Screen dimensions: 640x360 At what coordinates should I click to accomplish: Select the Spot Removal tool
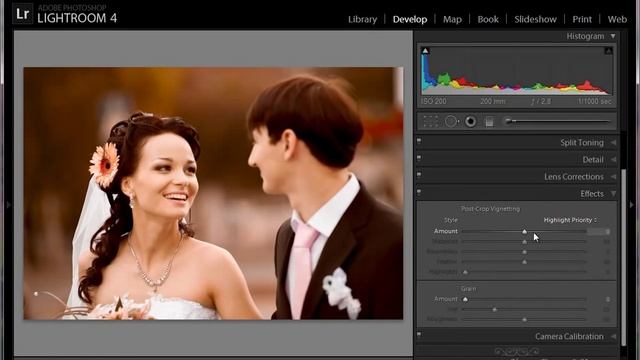point(451,122)
